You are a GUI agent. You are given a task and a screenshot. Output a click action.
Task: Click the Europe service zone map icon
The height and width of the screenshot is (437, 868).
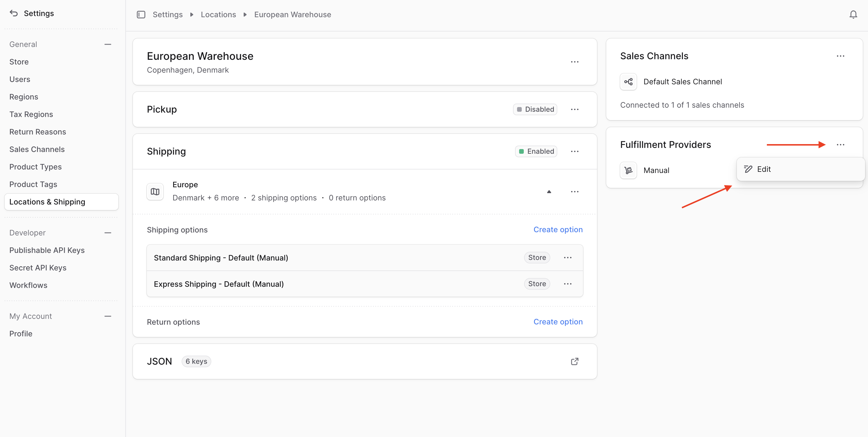[155, 191]
